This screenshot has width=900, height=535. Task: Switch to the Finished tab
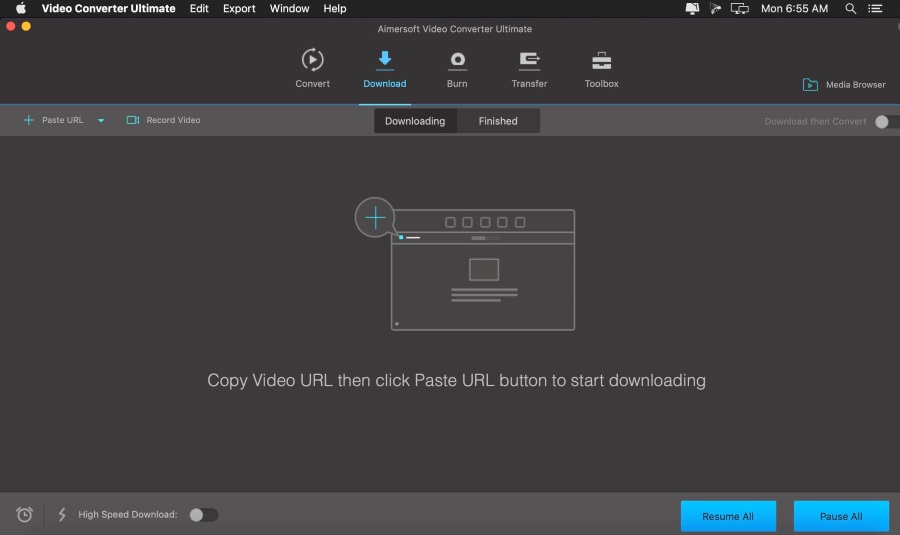tap(498, 121)
